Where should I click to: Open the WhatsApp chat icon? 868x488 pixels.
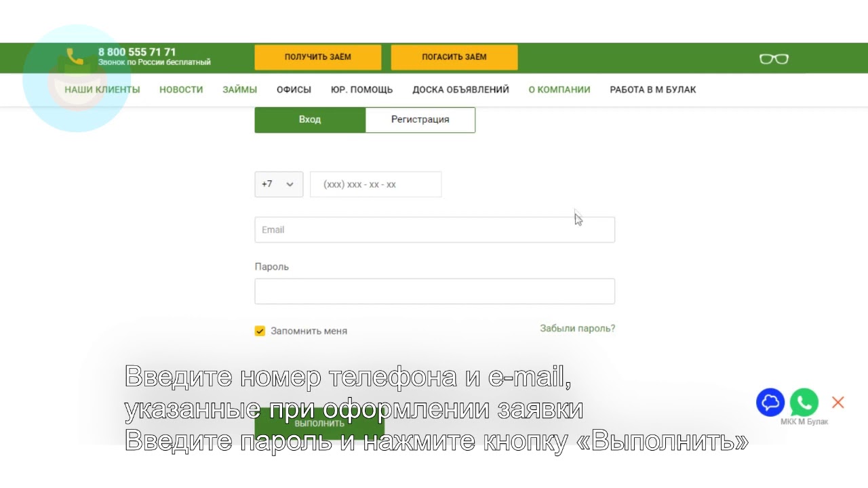pyautogui.click(x=804, y=403)
